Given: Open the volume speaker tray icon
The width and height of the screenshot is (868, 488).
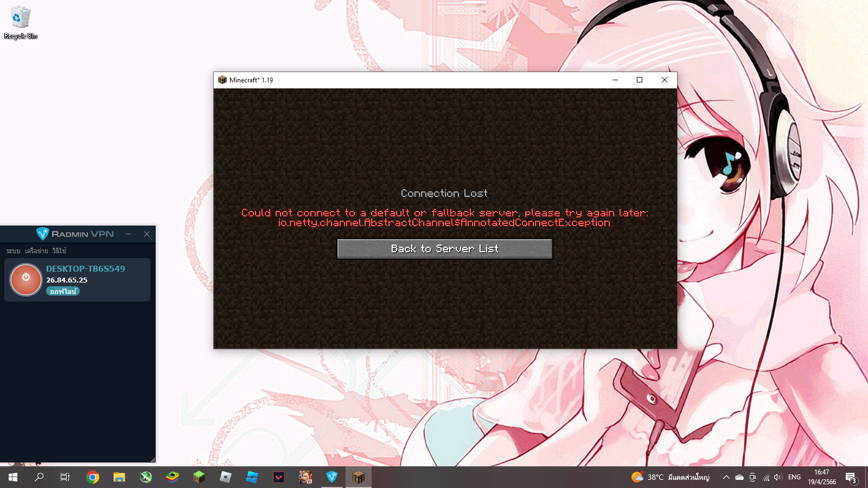Looking at the screenshot, I should pos(778,477).
